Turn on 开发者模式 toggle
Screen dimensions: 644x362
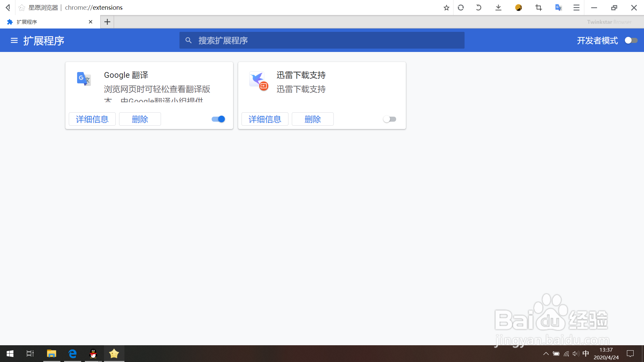[x=631, y=41]
